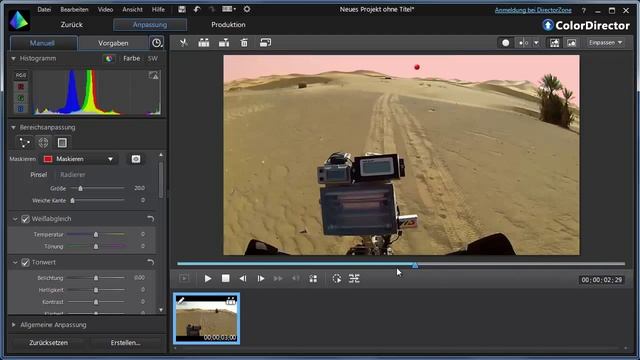Click the before/after compare icon

523,43
